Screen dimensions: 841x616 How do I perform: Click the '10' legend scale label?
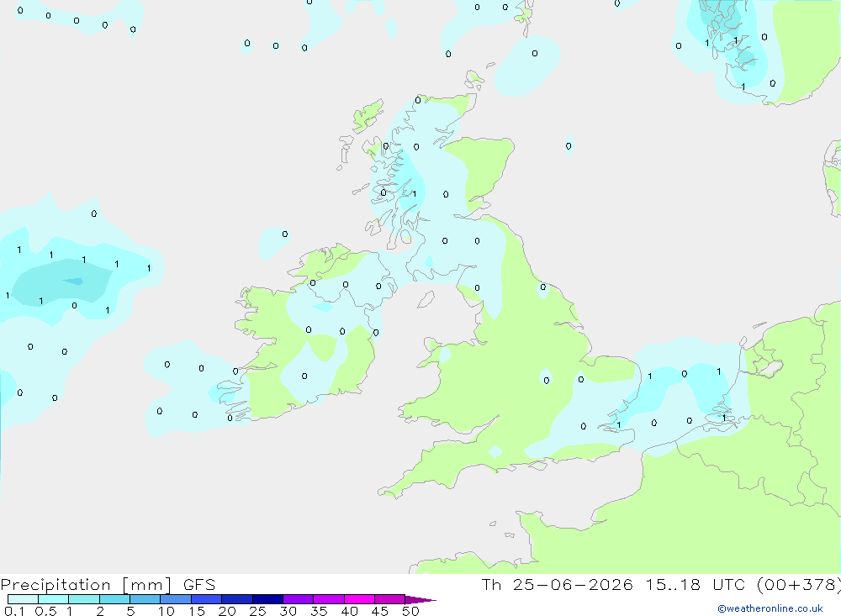pos(167,611)
